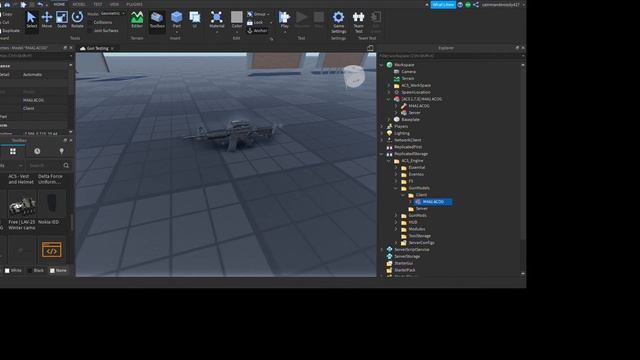This screenshot has width=640, height=360.
Task: Switch to the Gun Testing document tab
Action: point(97,48)
